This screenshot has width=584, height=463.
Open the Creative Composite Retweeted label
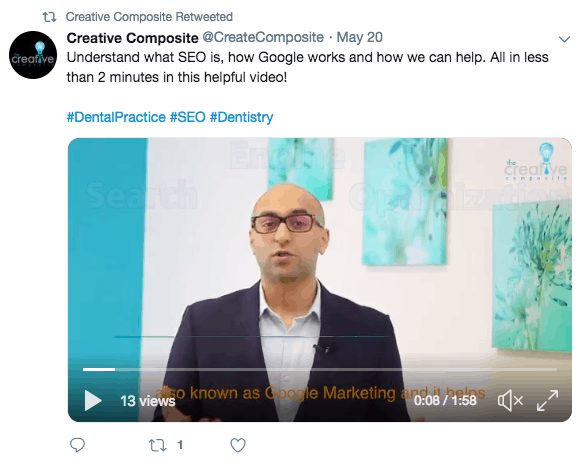149,17
